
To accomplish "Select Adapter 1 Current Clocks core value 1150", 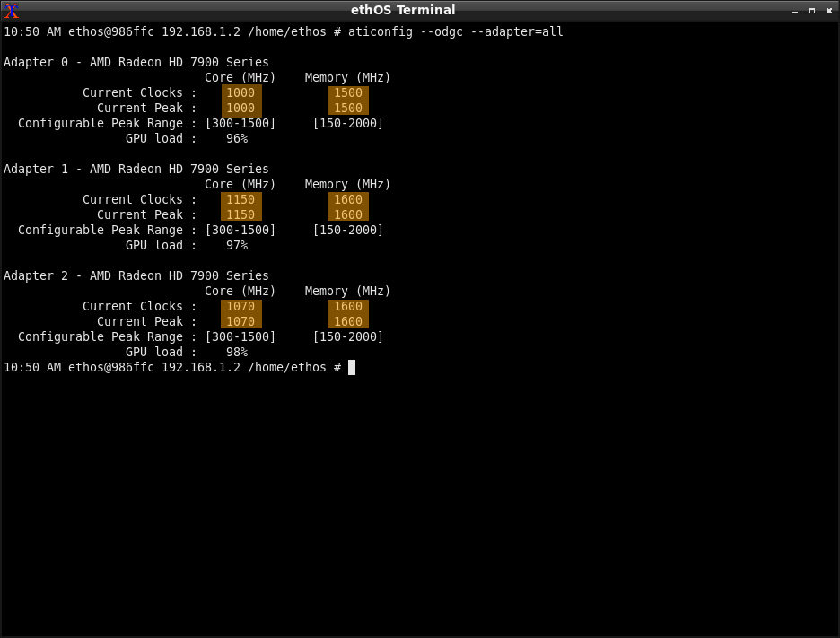I will pyautogui.click(x=241, y=199).
